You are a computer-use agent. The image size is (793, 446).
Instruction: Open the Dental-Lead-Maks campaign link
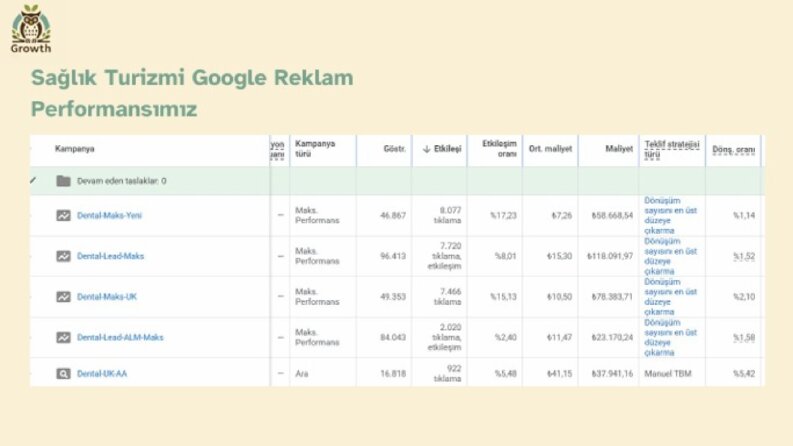[110, 256]
